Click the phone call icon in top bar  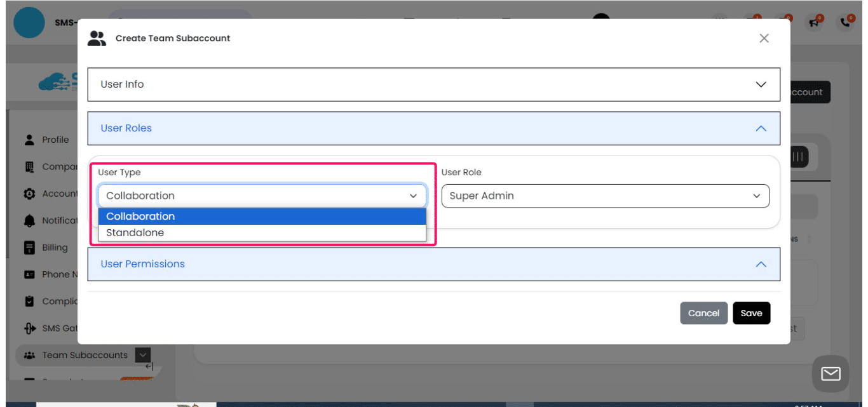tap(845, 21)
